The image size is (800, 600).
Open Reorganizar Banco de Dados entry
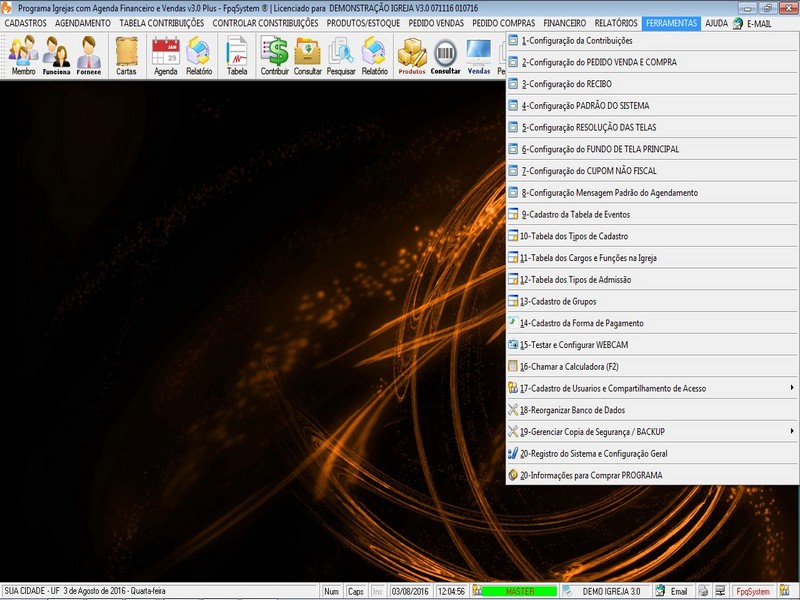pos(572,410)
